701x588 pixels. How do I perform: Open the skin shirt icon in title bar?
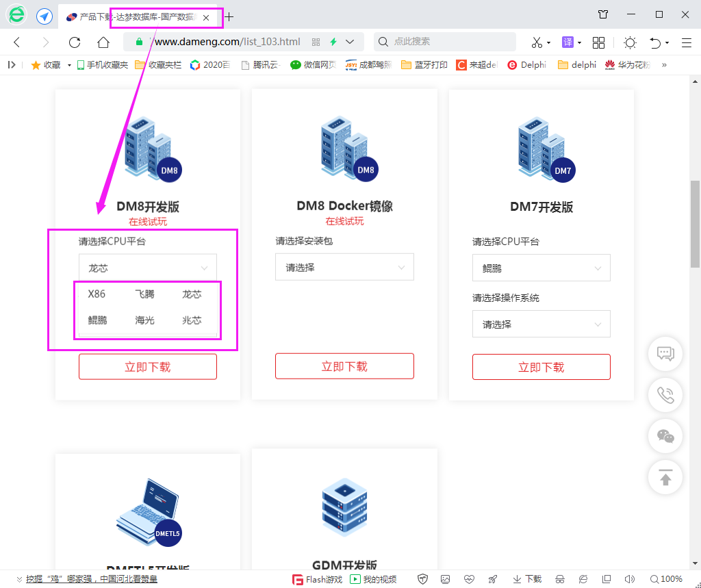(x=603, y=14)
